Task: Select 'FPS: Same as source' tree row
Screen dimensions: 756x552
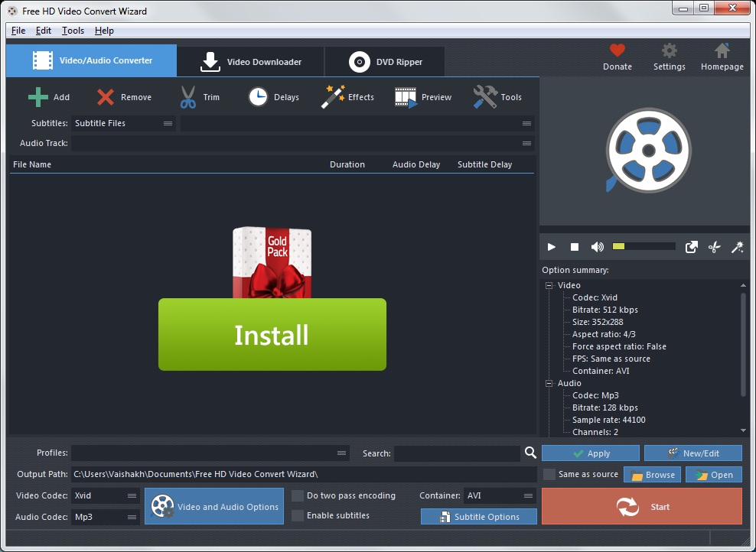Action: pos(611,359)
